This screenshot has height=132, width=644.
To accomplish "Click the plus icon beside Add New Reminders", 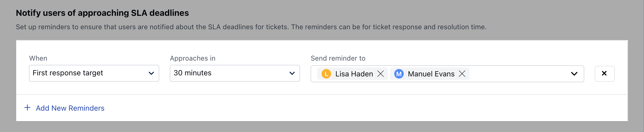I will [27, 108].
